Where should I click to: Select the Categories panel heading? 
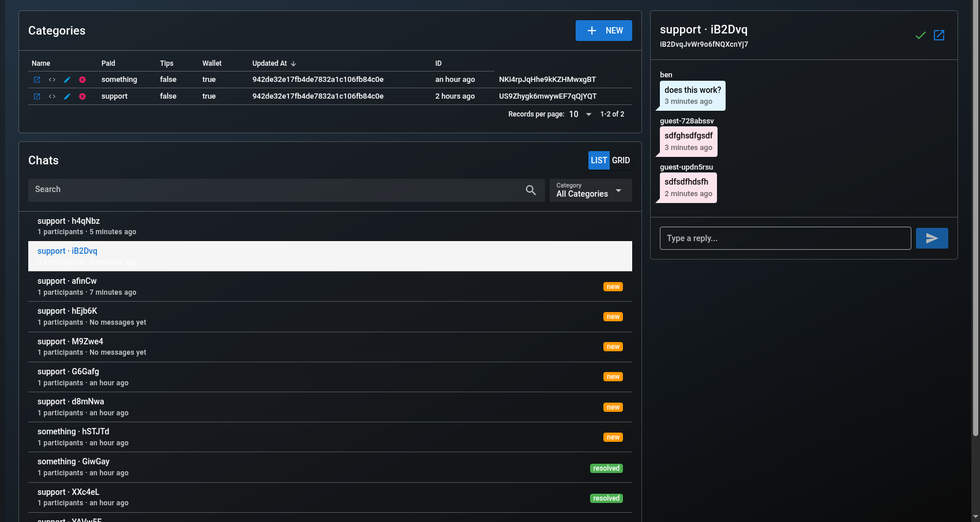(57, 31)
